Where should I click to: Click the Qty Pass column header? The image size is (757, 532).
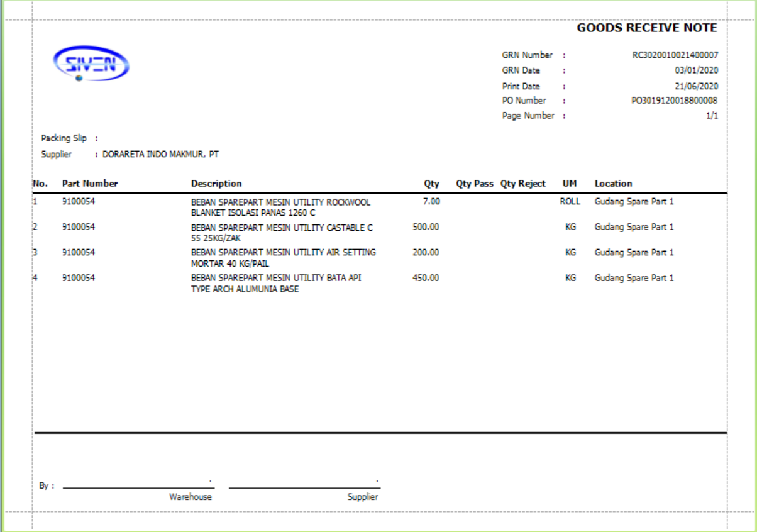coord(475,184)
